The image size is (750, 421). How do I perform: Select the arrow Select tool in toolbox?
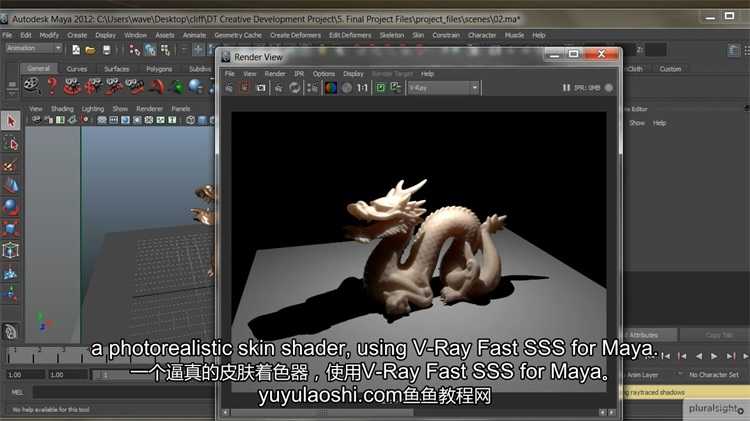point(11,121)
